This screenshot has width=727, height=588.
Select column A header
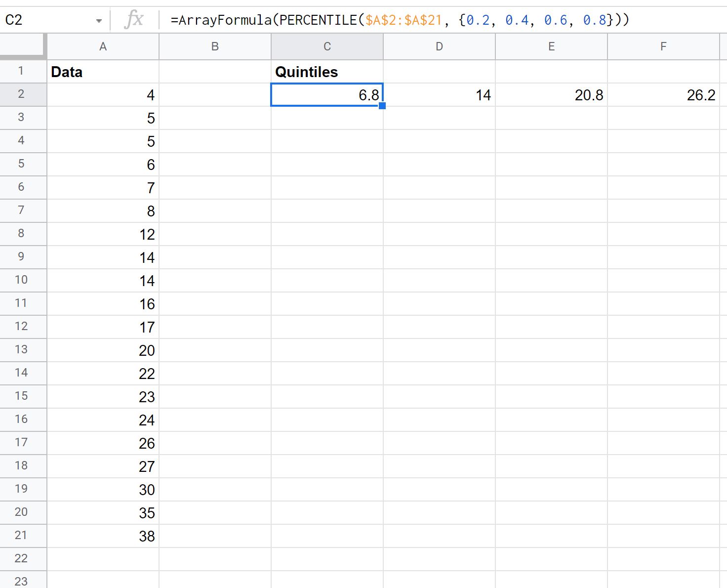point(102,46)
